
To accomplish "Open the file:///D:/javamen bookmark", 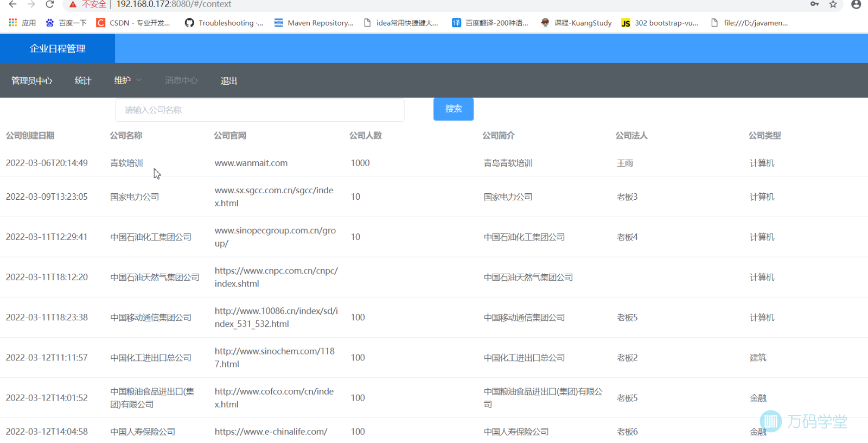I will [x=749, y=23].
